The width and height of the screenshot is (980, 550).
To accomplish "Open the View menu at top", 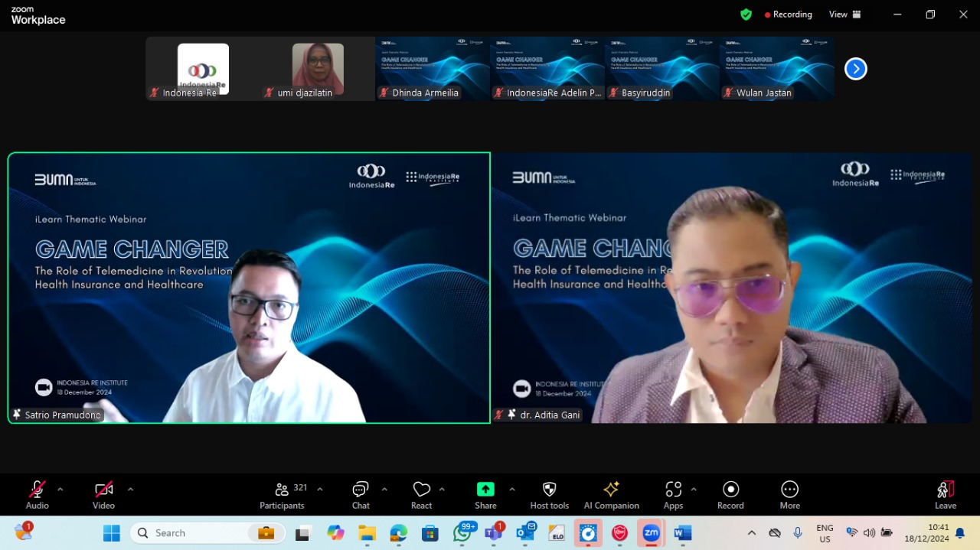I will pyautogui.click(x=844, y=15).
